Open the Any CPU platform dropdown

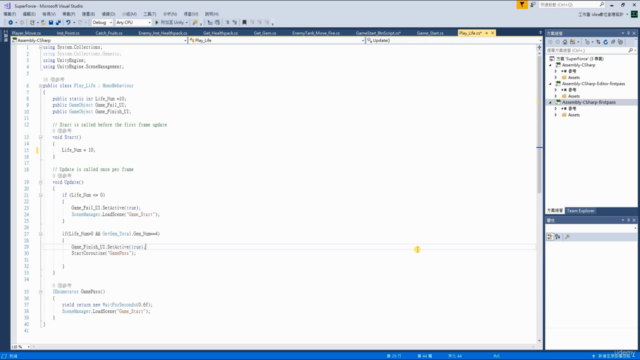(133, 22)
